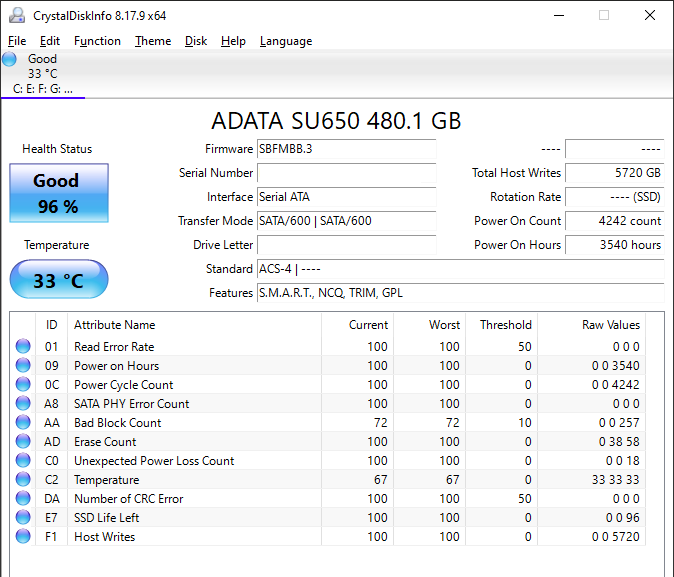The image size is (674, 577).
Task: Open the Language menu
Action: coord(285,41)
